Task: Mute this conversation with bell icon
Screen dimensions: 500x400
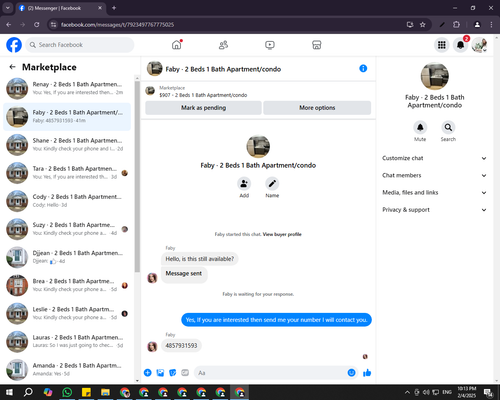Action: click(x=420, y=127)
